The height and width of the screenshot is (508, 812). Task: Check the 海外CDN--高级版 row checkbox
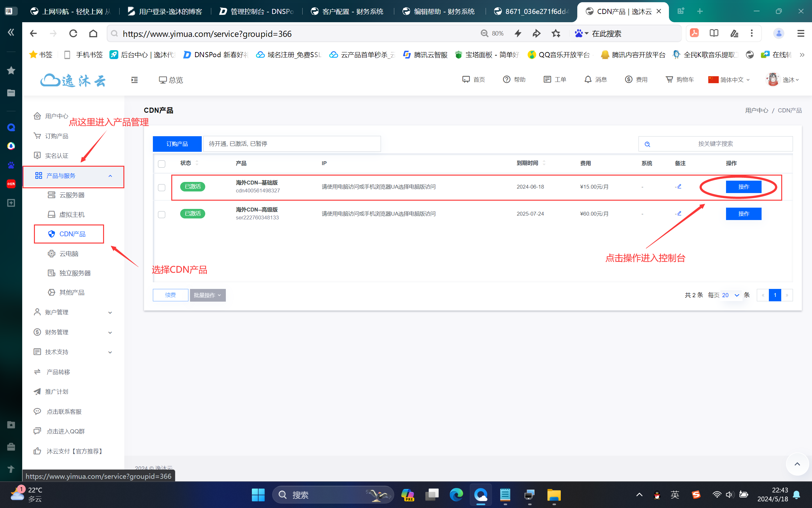[x=162, y=214]
